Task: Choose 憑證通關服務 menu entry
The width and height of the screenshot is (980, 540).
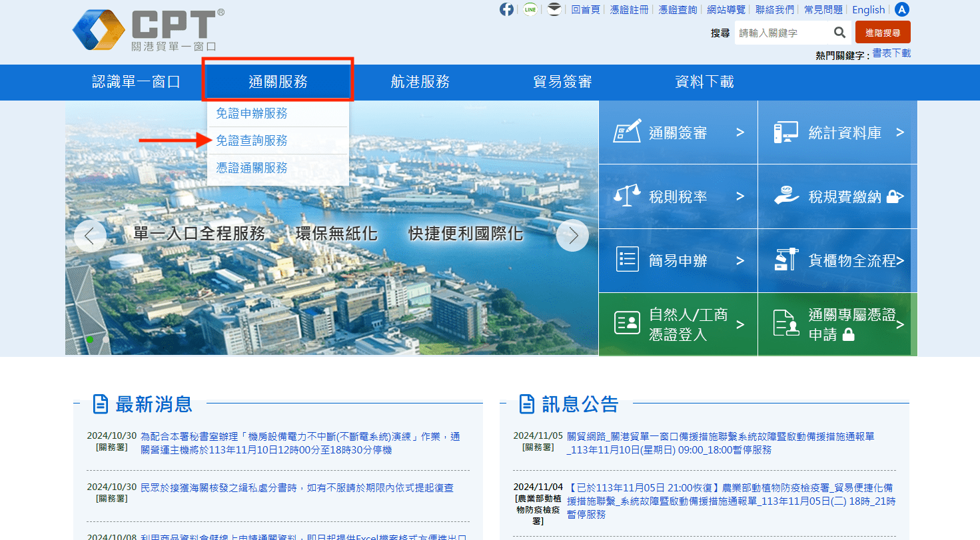Action: (252, 168)
